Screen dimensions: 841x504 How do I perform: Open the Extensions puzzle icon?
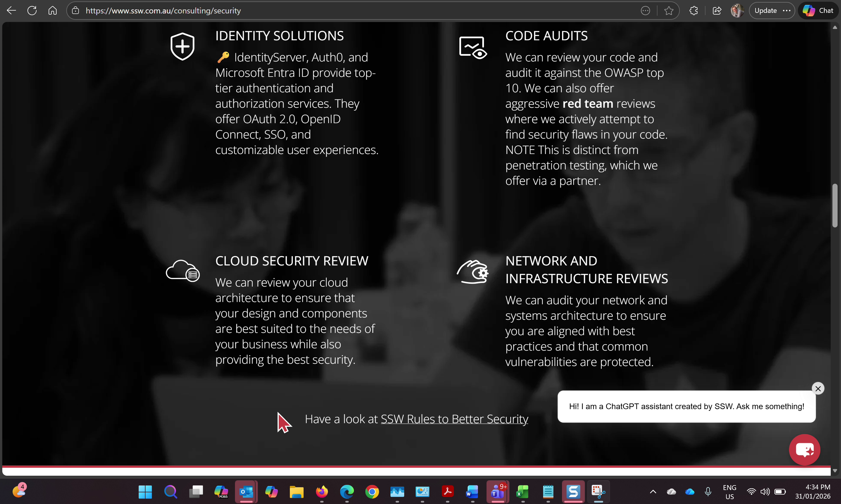693,10
